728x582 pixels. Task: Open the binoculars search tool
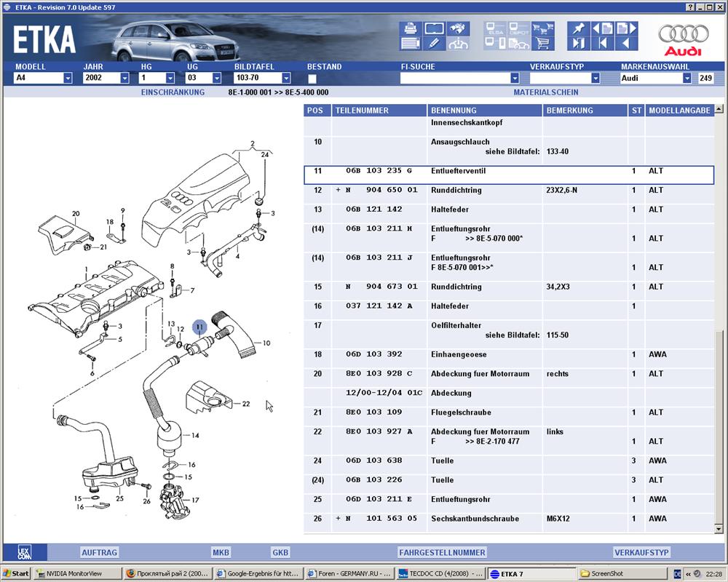point(458,29)
